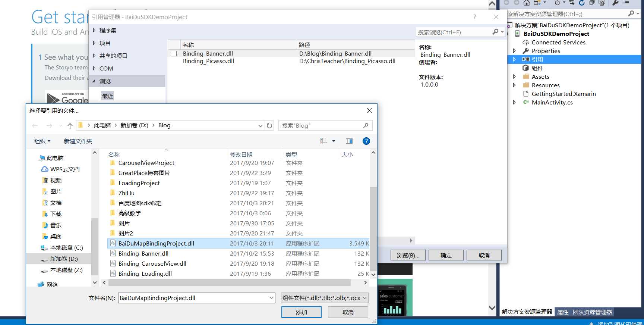This screenshot has width=644, height=325.
Task: Click 添加 button in file dialog
Action: click(302, 312)
